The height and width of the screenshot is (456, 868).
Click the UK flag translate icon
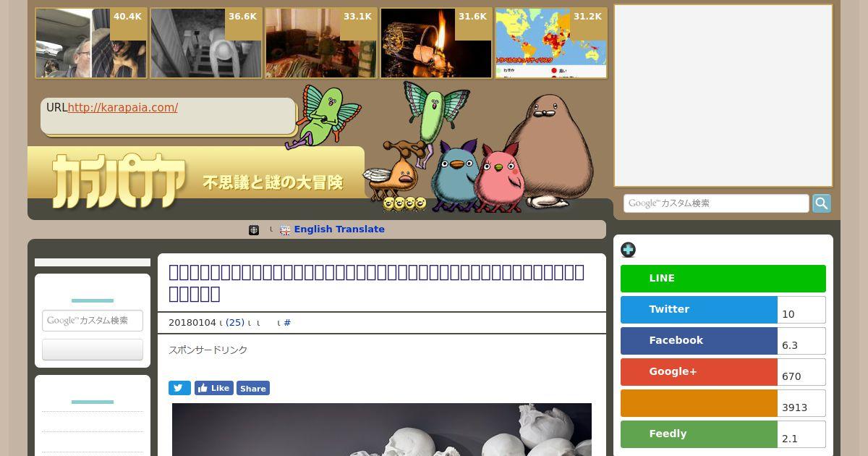285,230
